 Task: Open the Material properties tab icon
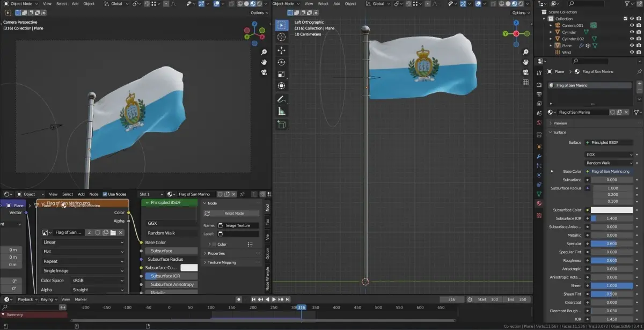click(539, 203)
